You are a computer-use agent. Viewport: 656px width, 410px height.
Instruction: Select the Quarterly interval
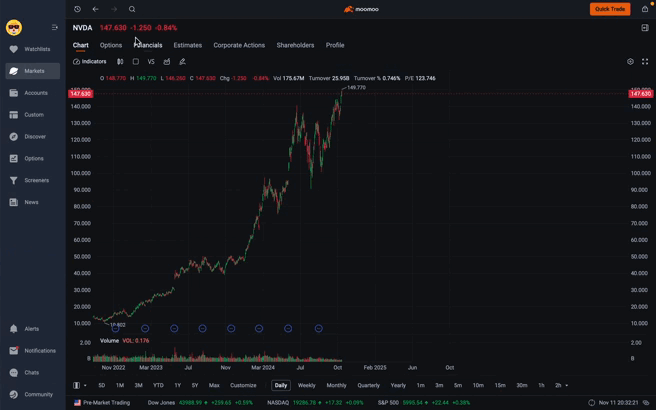point(369,385)
